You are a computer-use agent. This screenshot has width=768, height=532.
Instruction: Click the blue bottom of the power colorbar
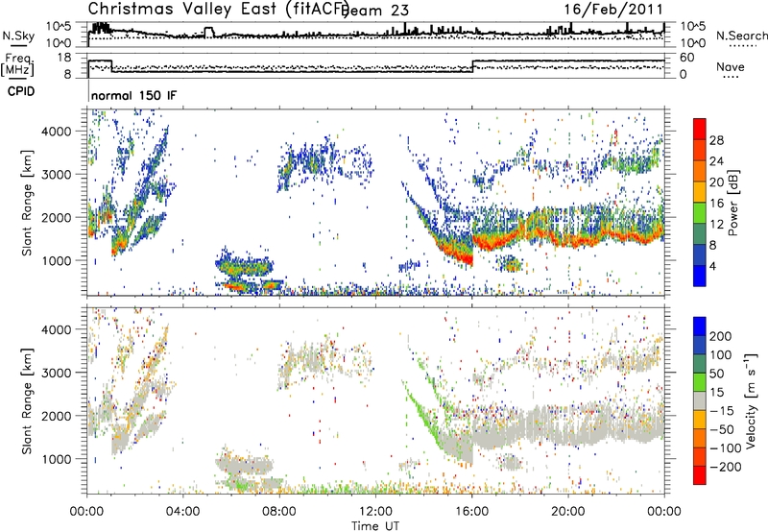click(700, 276)
